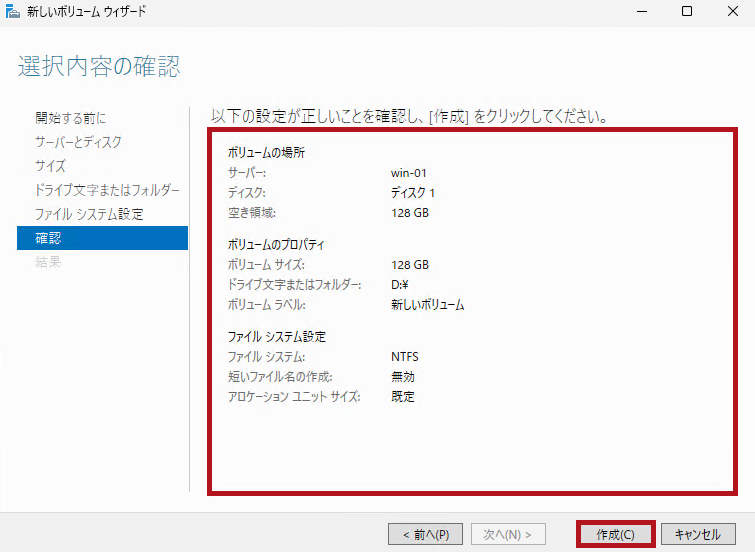This screenshot has height=552, width=755.
Task: Minimize the 新しいボリューム ウィザード window
Action: (x=640, y=12)
